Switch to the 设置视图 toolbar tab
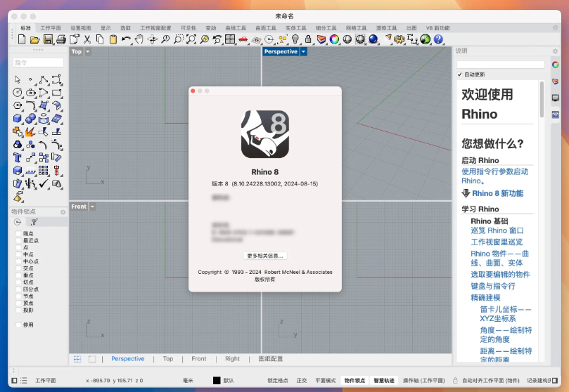The height and width of the screenshot is (392, 569). pos(81,28)
